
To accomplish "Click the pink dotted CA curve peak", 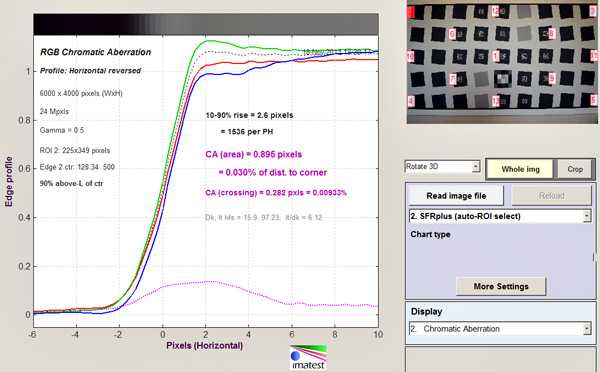I will 209,281.
